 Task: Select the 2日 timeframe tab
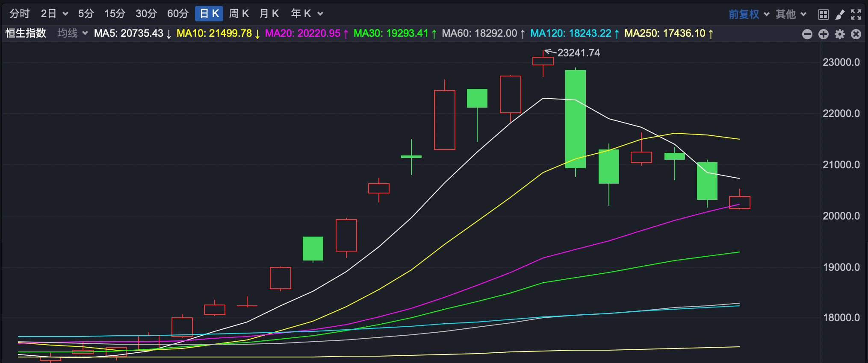click(49, 14)
